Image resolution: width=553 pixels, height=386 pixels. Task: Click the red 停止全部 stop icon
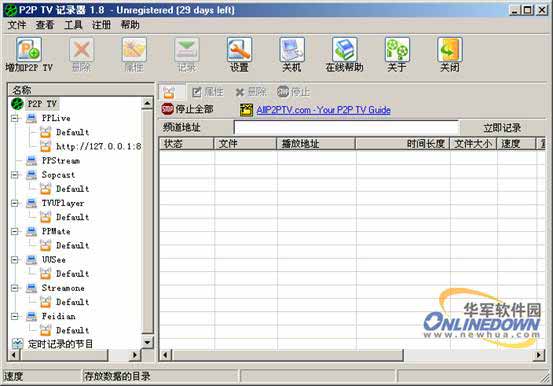click(x=168, y=109)
